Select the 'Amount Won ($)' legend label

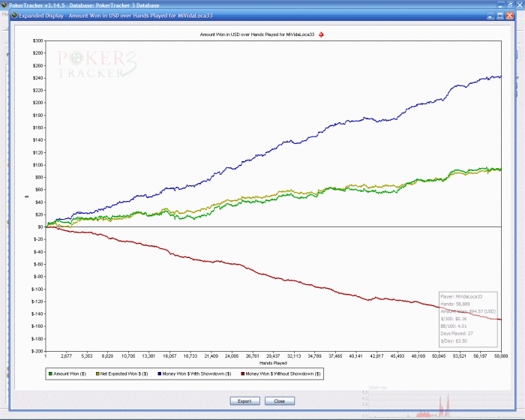[70, 373]
